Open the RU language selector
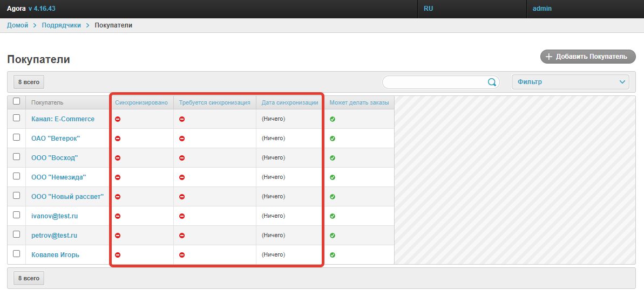 pos(429,9)
